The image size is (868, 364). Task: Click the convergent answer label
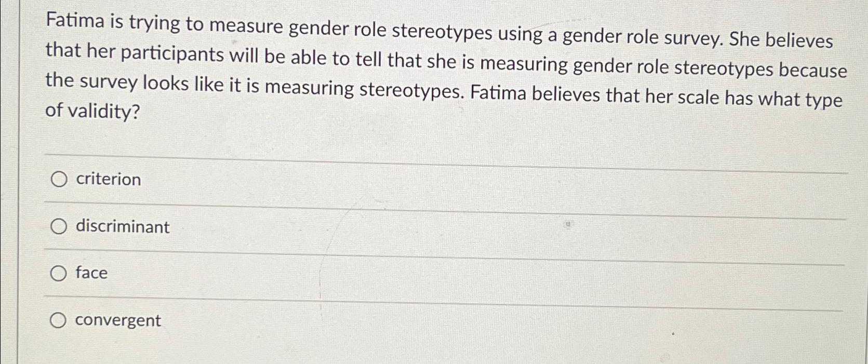(117, 321)
